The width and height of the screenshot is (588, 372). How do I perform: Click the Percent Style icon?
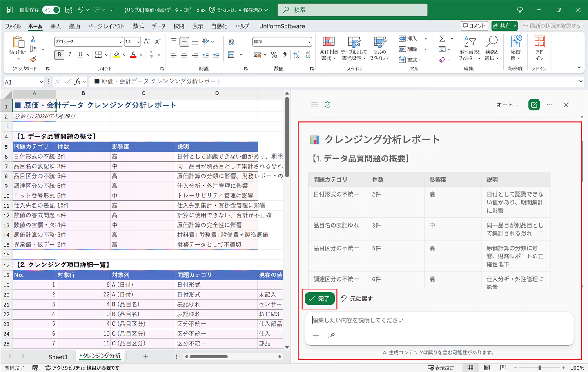[274, 55]
